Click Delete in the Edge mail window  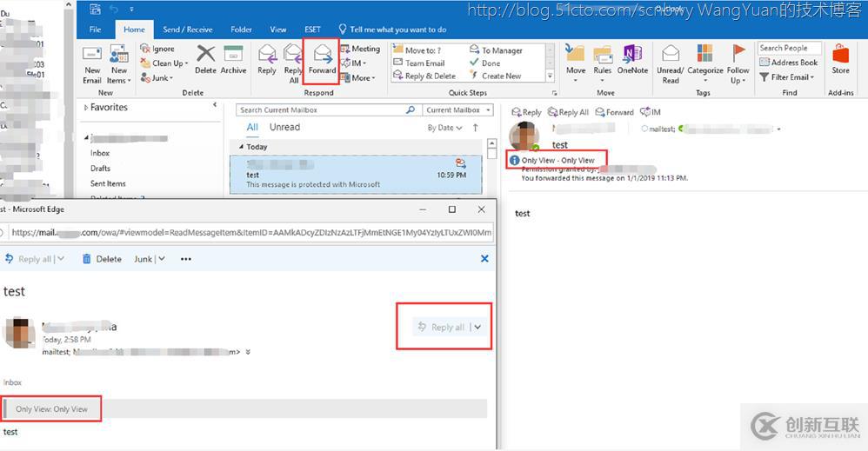[x=102, y=259]
